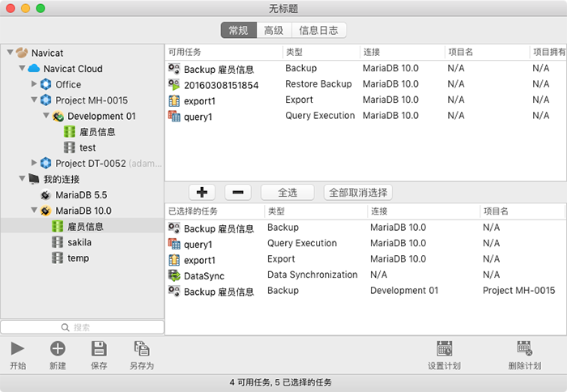Collapse the Navicat Cloud node
Screen dimensions: 567x392
[x=22, y=68]
